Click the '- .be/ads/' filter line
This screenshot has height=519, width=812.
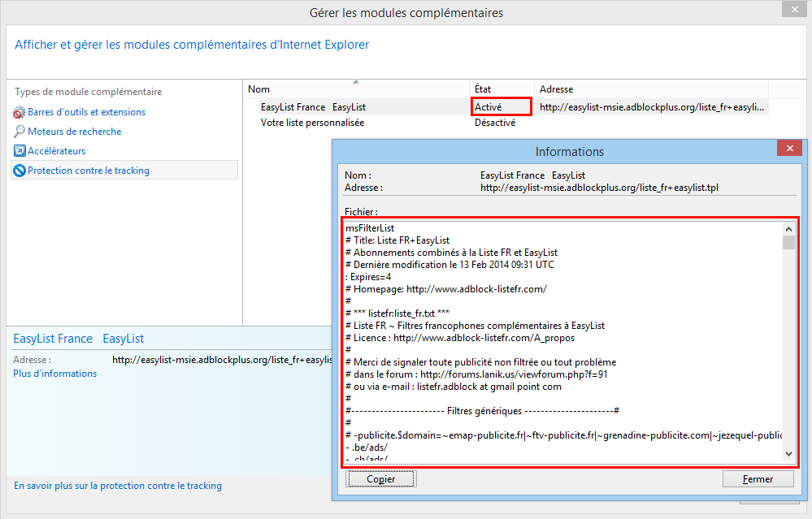[367, 448]
